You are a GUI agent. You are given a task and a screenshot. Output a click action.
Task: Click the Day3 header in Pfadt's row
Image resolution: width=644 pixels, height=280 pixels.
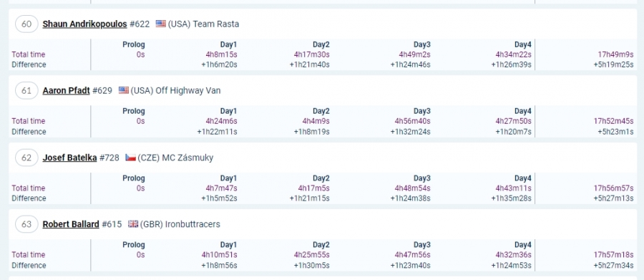click(421, 112)
